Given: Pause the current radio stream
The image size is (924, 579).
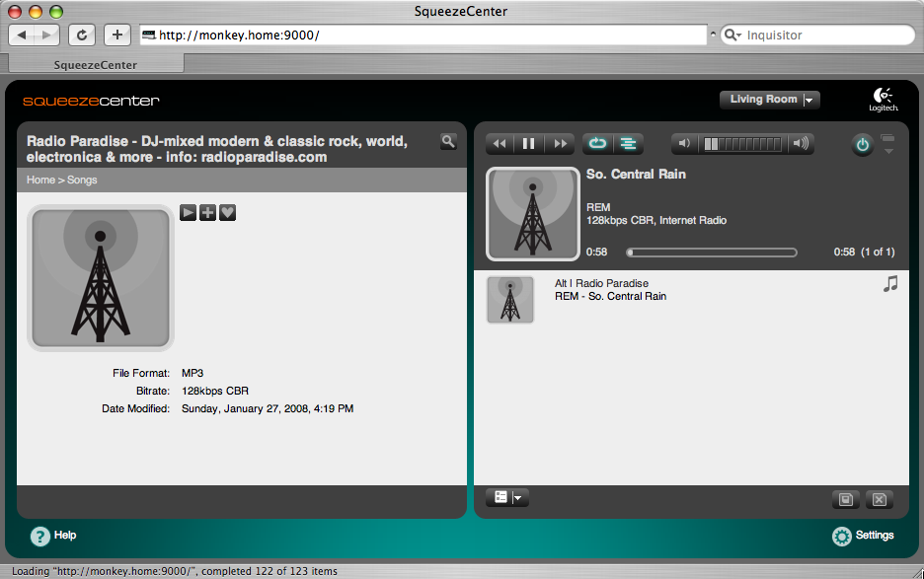Looking at the screenshot, I should click(x=529, y=144).
